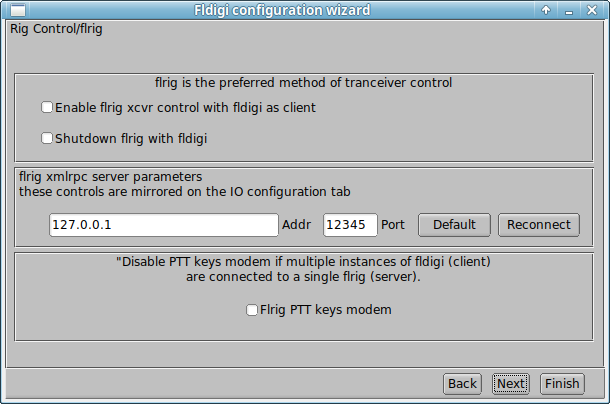Viewport: 610px width, 404px height.
Task: Click the flrig xmlrpc server parameters heading
Action: (x=110, y=177)
